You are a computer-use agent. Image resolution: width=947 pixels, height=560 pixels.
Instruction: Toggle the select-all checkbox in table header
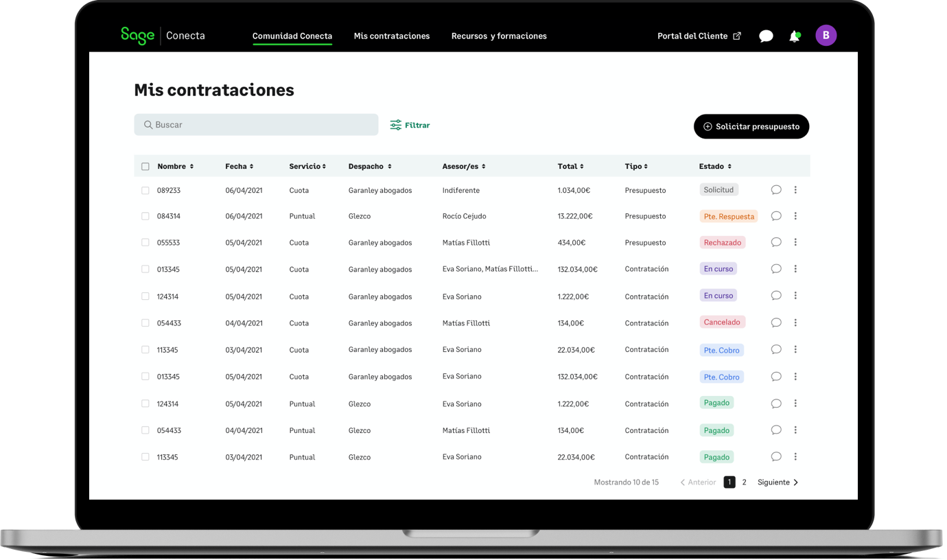click(145, 167)
